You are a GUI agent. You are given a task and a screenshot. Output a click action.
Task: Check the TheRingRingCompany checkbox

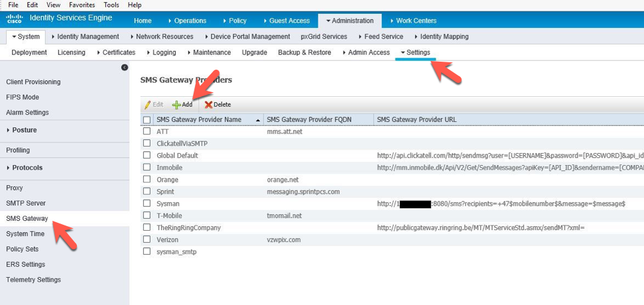click(147, 227)
